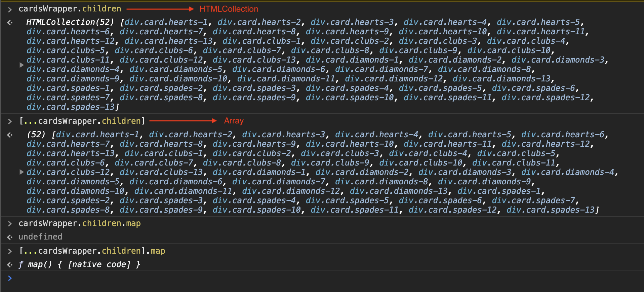This screenshot has width=644, height=292.
Task: Click div.card.hearts-5 in the HTMLCollection output
Action: click(538, 22)
